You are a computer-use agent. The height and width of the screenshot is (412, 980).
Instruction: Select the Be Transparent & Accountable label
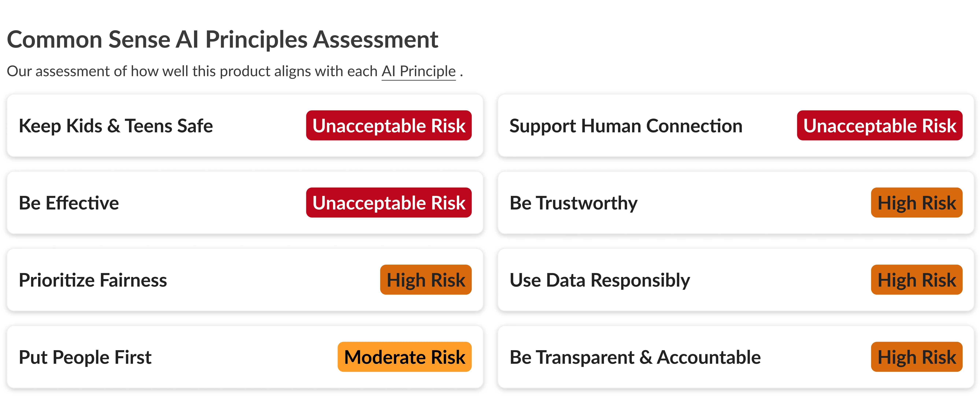click(635, 357)
